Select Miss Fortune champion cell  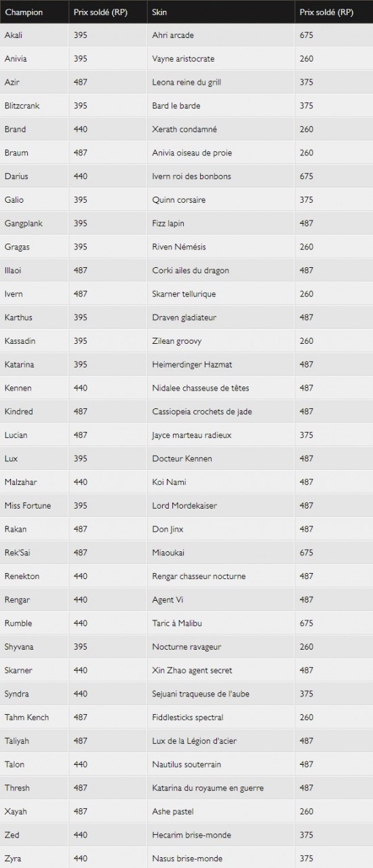pyautogui.click(x=34, y=505)
